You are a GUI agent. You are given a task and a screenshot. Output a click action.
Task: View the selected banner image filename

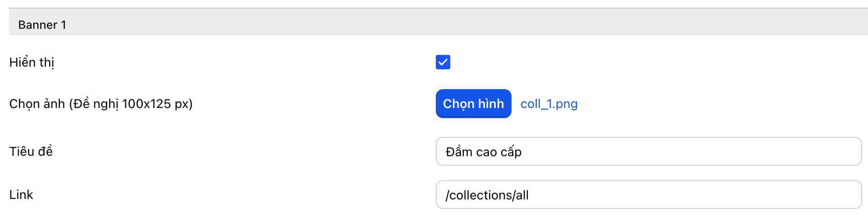(548, 104)
